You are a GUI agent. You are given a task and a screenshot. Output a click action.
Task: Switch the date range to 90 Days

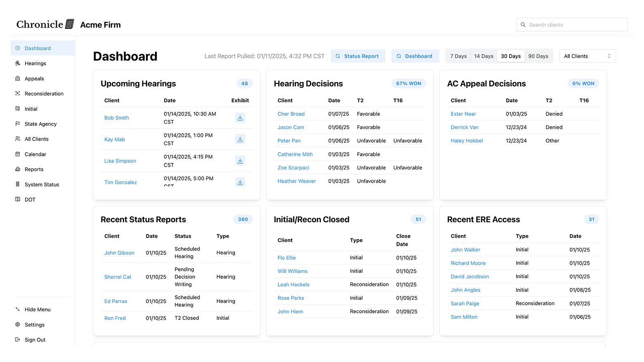[538, 56]
